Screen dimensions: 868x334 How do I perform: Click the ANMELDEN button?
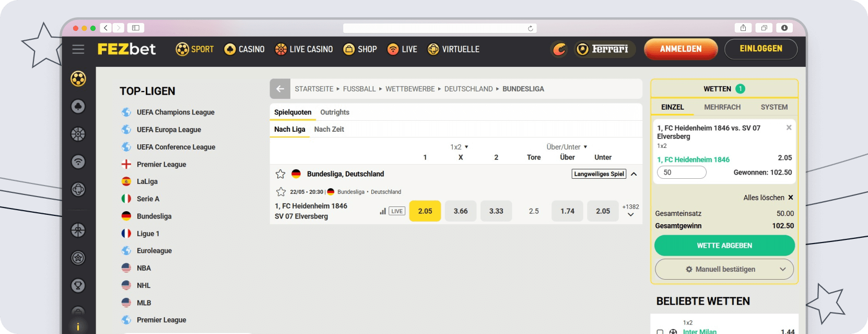681,49
